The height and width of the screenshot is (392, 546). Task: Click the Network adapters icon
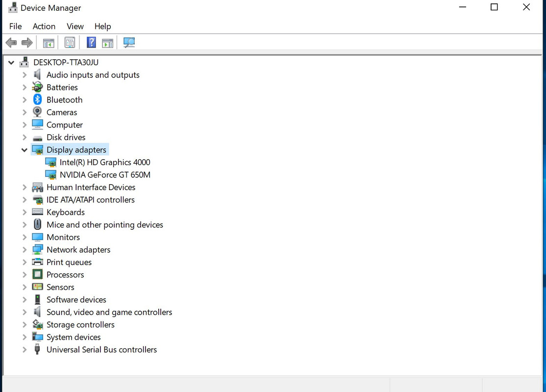(x=37, y=249)
